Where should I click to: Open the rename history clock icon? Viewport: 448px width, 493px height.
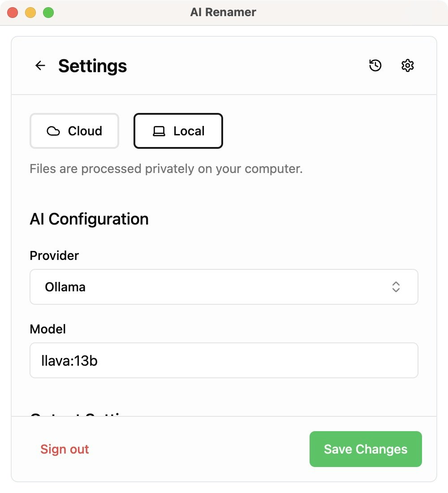coord(375,66)
